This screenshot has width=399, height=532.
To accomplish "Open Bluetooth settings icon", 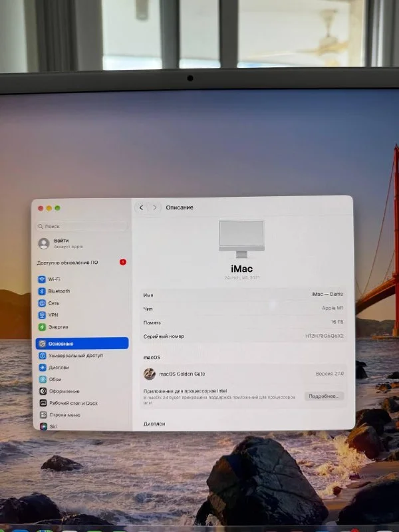I will pos(42,291).
